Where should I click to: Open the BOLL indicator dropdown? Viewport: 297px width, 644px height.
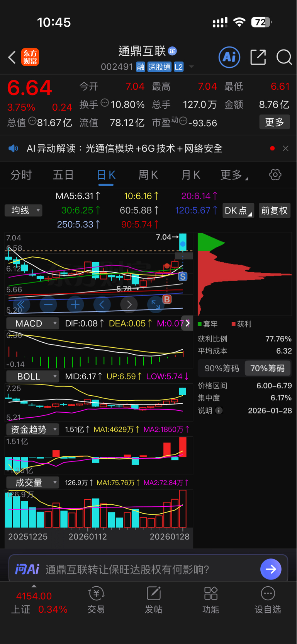click(x=32, y=376)
